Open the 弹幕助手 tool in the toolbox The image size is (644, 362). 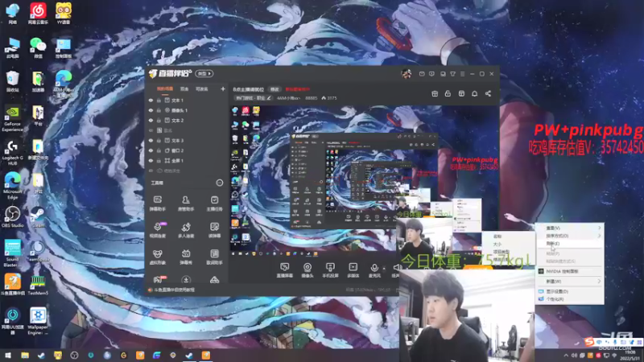(x=157, y=204)
